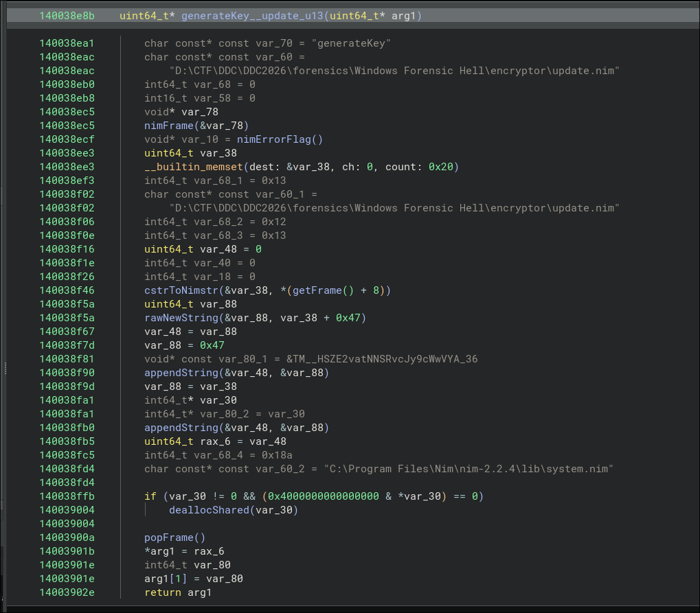Screen dimensions: 700x613
Task: Select address 140038f7d
Action: (67, 345)
